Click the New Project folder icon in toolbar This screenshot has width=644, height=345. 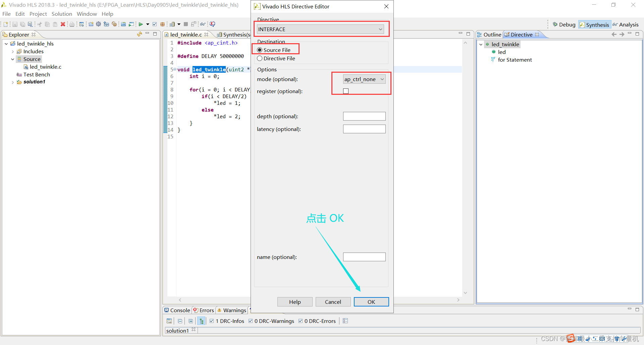(x=91, y=24)
